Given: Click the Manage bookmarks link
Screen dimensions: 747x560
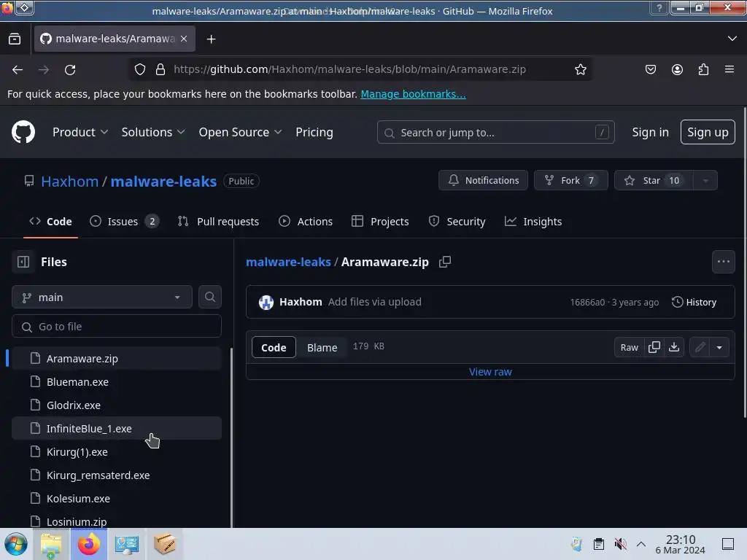Looking at the screenshot, I should [413, 94].
